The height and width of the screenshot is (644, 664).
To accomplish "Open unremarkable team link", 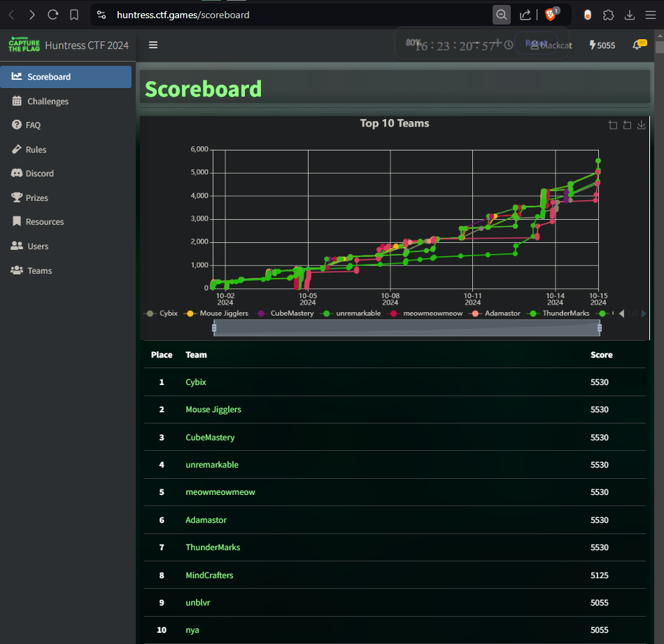I will pos(212,465).
